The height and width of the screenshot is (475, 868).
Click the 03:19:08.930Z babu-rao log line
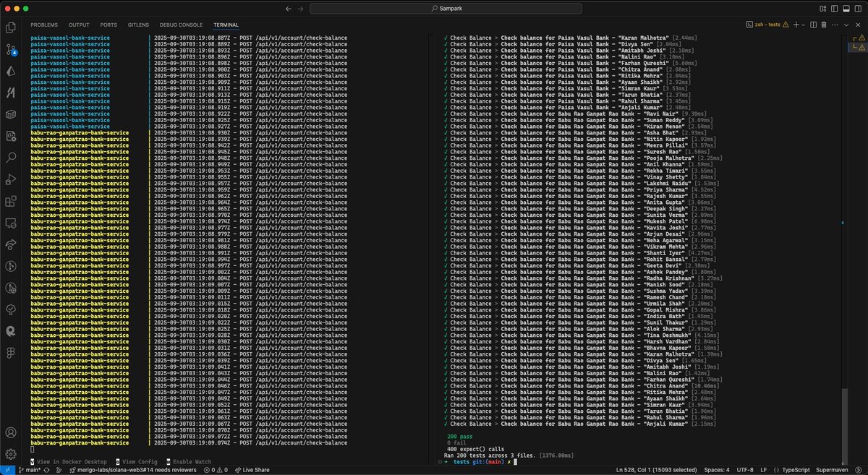click(x=189, y=133)
